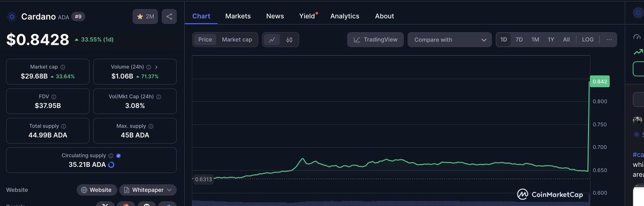The height and width of the screenshot is (206, 644).
Task: Expand Volume (24h) details chevron
Action: coord(156,67)
